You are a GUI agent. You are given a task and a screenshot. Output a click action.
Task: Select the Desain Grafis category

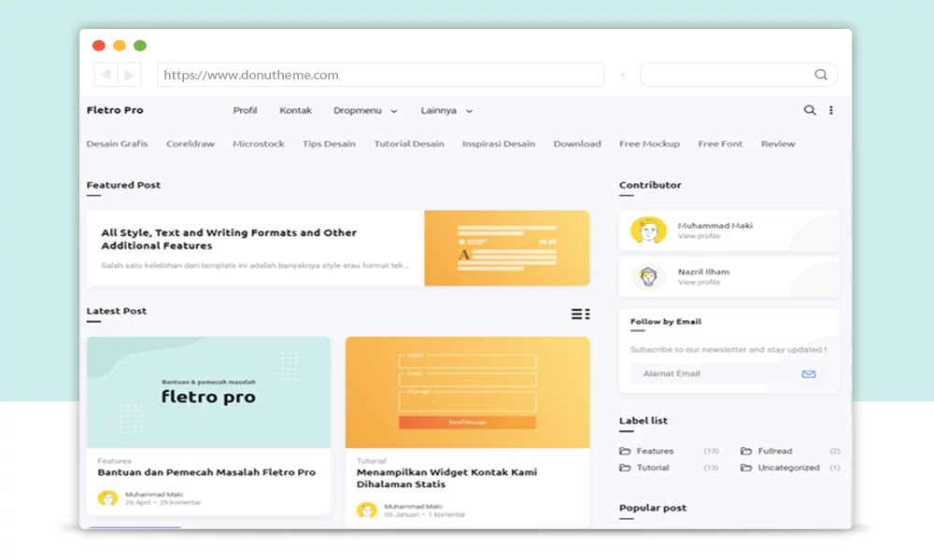[117, 144]
